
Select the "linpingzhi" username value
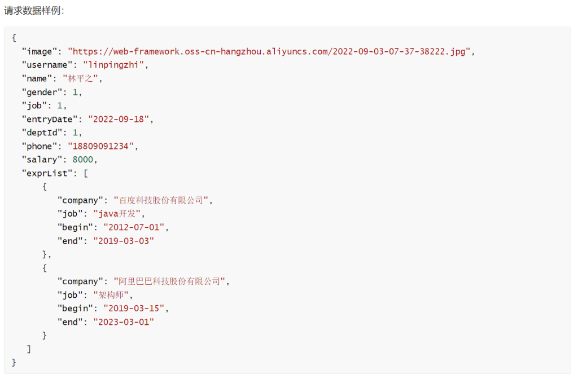115,65
